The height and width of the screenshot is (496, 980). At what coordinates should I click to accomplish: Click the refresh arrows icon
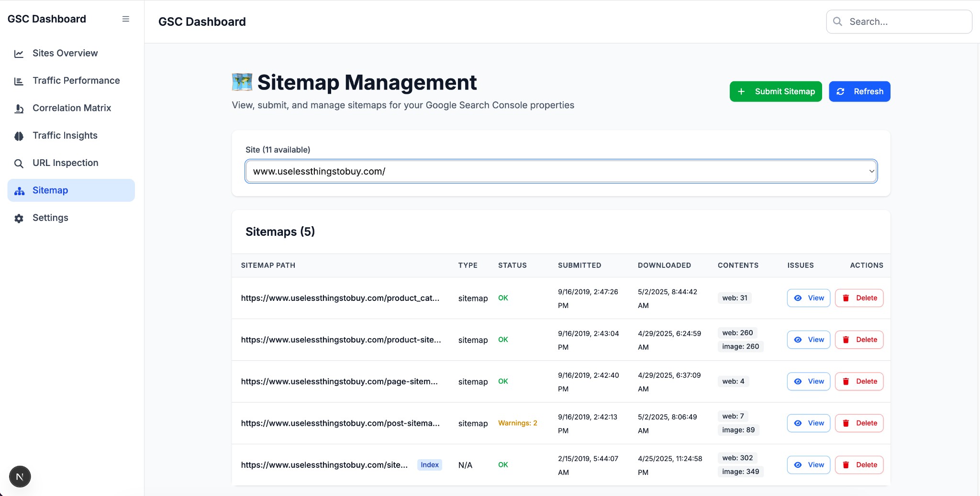[x=840, y=91]
